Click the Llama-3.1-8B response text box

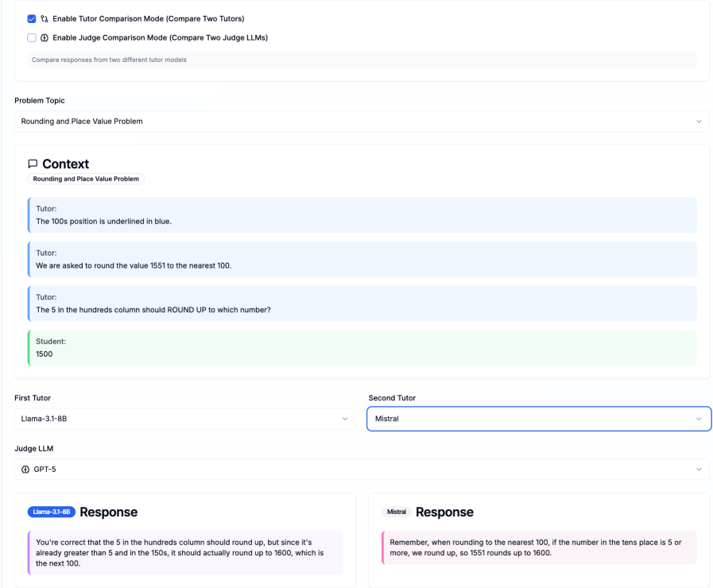184,552
